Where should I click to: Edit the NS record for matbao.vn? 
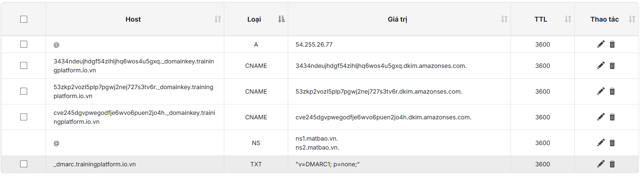pyautogui.click(x=601, y=143)
